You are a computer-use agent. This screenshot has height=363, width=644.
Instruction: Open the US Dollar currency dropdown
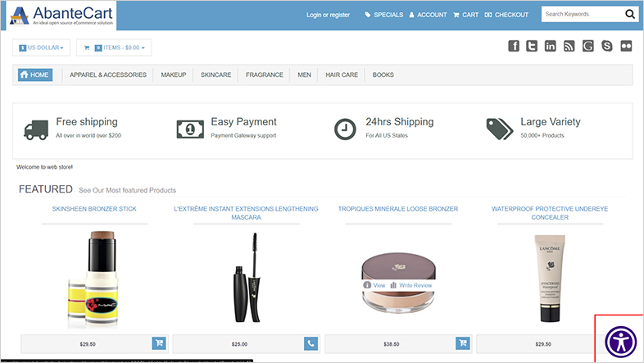point(41,48)
